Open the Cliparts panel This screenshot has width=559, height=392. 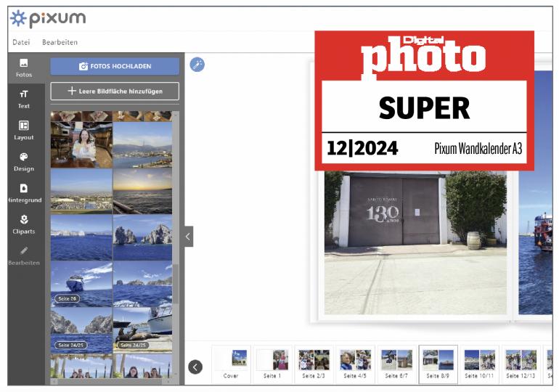[24, 225]
